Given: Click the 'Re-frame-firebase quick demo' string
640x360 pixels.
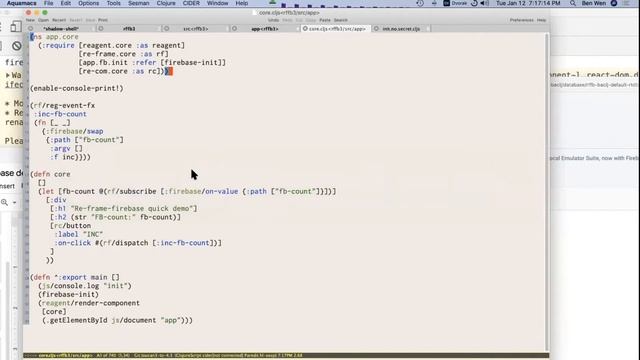Looking at the screenshot, I should point(133,209).
